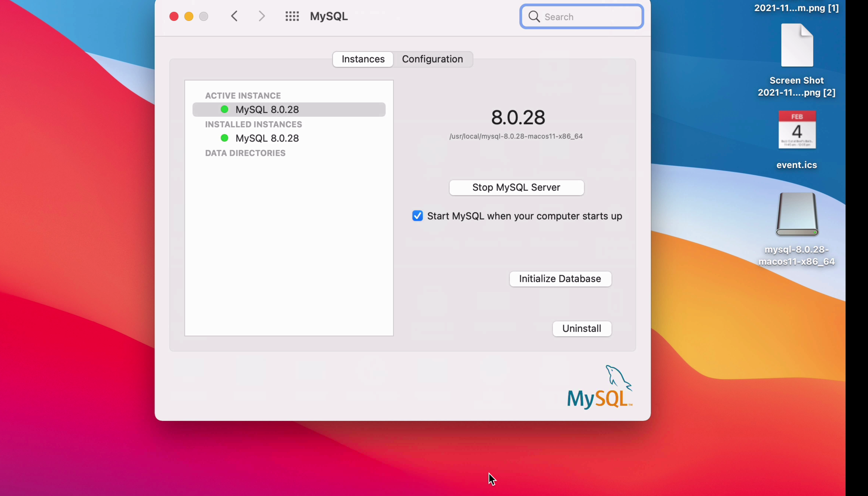The width and height of the screenshot is (868, 496).
Task: Select MySQL 8.0.28 under Installed Instances
Action: (x=267, y=138)
